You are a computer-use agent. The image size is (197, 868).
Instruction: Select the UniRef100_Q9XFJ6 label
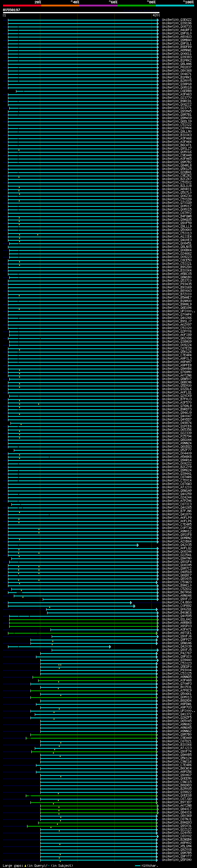point(176,636)
